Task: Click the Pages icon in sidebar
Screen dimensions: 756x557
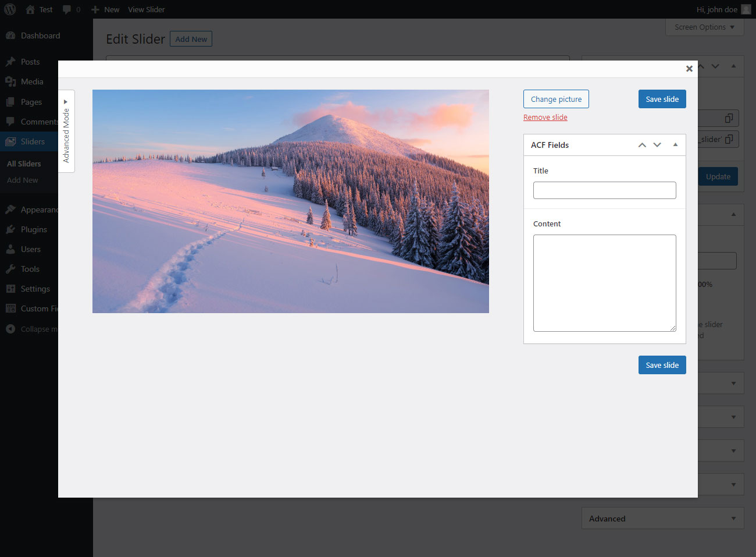Action: point(10,102)
